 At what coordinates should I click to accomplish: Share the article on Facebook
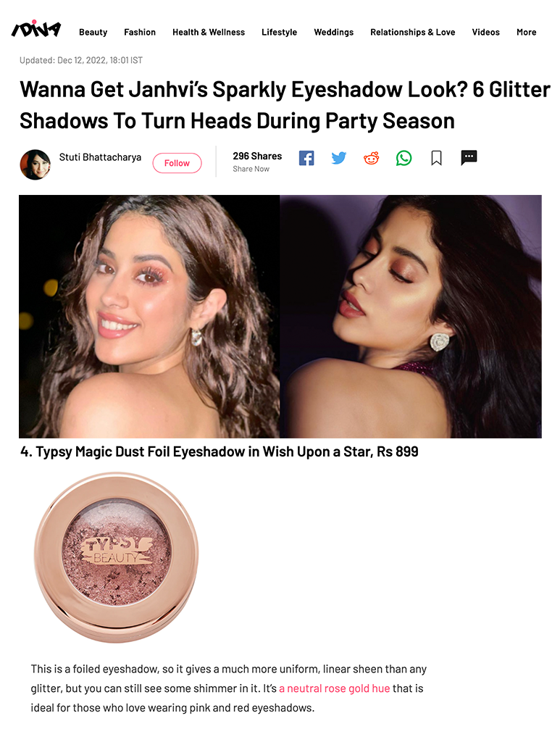pyautogui.click(x=306, y=157)
